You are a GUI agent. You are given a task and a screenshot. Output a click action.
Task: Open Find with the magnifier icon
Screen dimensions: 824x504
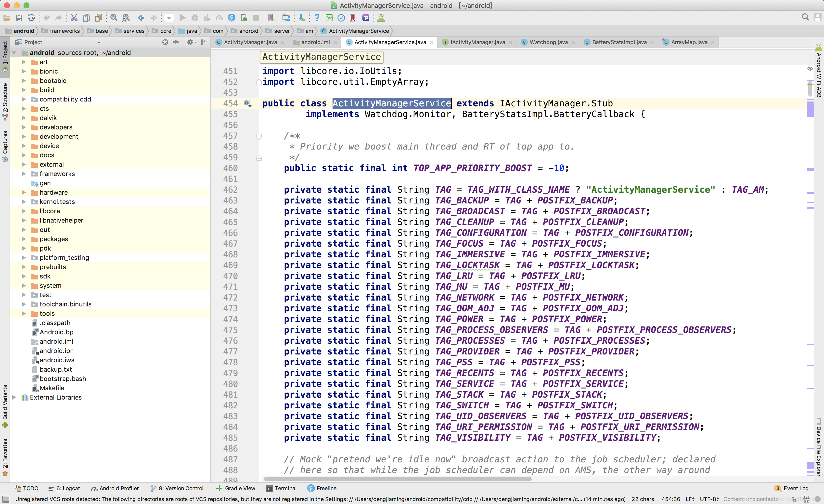click(114, 18)
